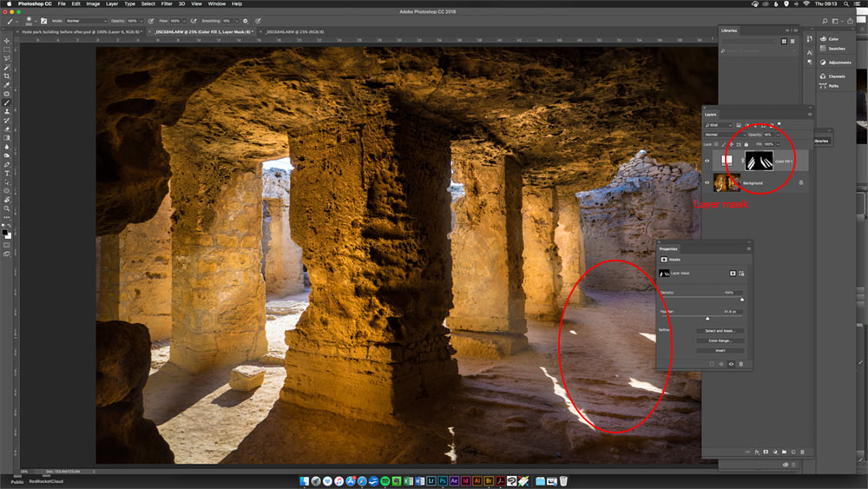Viewport: 868px width, 489px height.
Task: Delete mask via Properties panel trash icon
Action: pos(741,364)
